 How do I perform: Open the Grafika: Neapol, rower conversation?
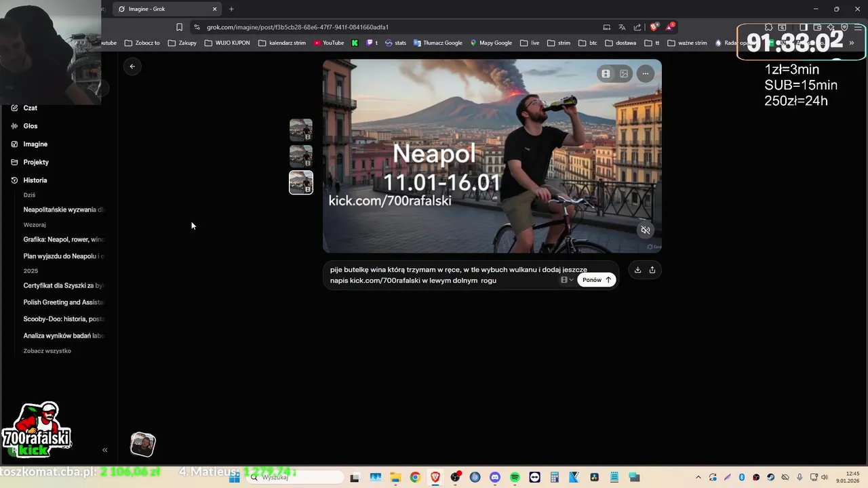64,239
